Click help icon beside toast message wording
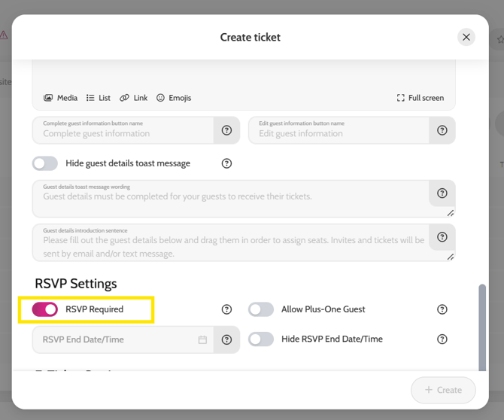This screenshot has width=504, height=420. pos(442,193)
